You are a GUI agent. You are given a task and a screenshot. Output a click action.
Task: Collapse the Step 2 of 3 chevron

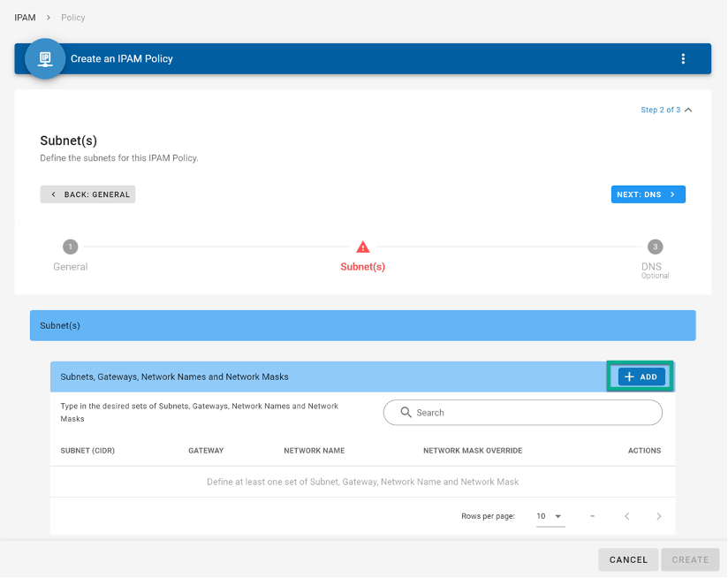pos(688,110)
